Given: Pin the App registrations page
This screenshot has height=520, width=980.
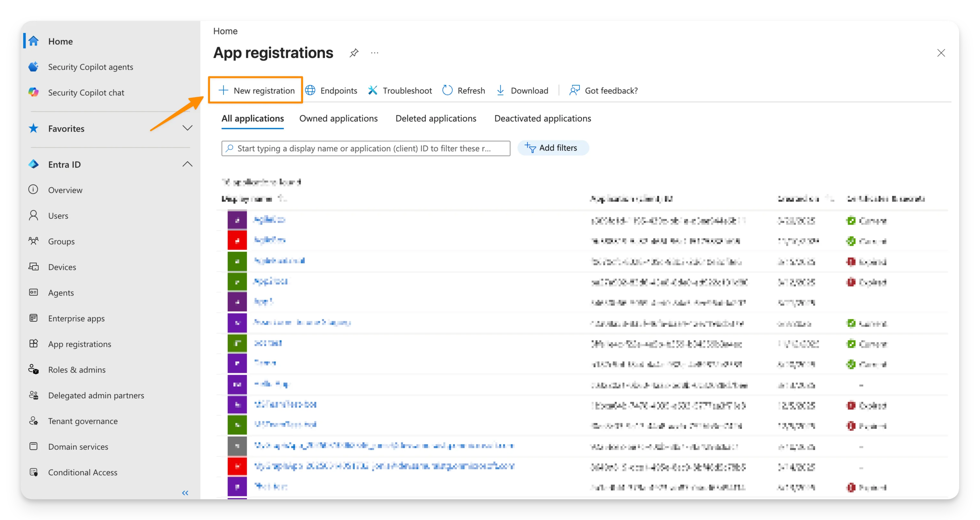Looking at the screenshot, I should click(x=354, y=53).
